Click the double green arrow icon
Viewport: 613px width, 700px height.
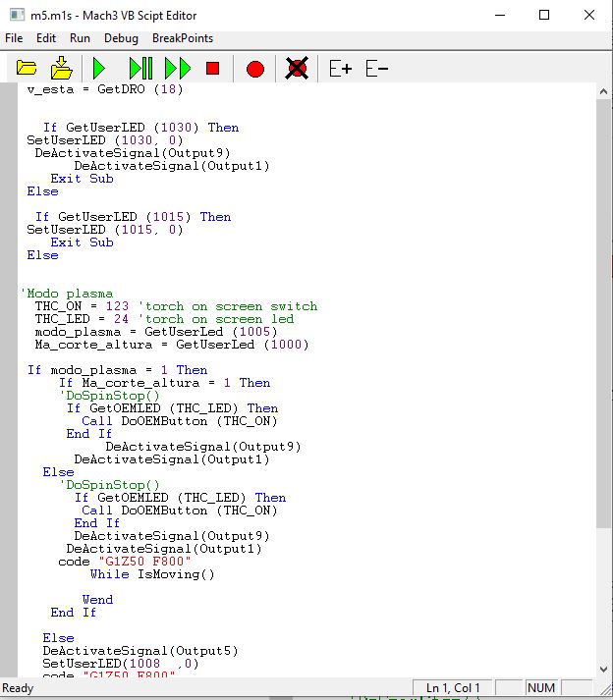click(x=178, y=69)
